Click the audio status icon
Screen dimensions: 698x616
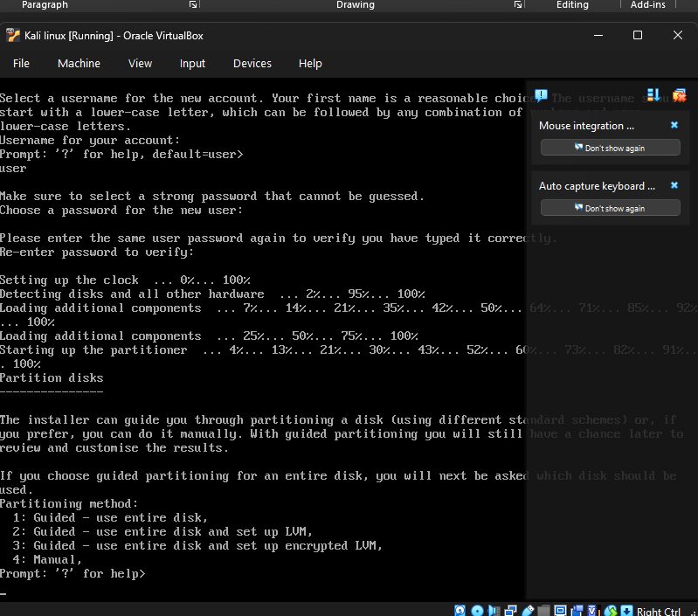tap(494, 610)
